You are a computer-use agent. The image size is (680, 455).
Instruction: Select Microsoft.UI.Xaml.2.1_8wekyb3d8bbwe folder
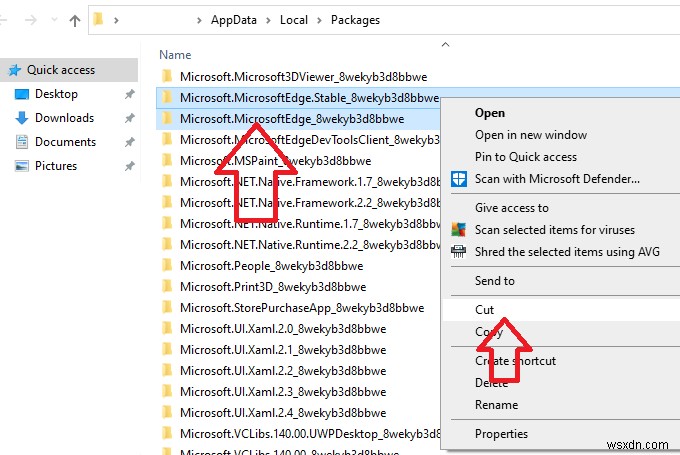point(283,350)
